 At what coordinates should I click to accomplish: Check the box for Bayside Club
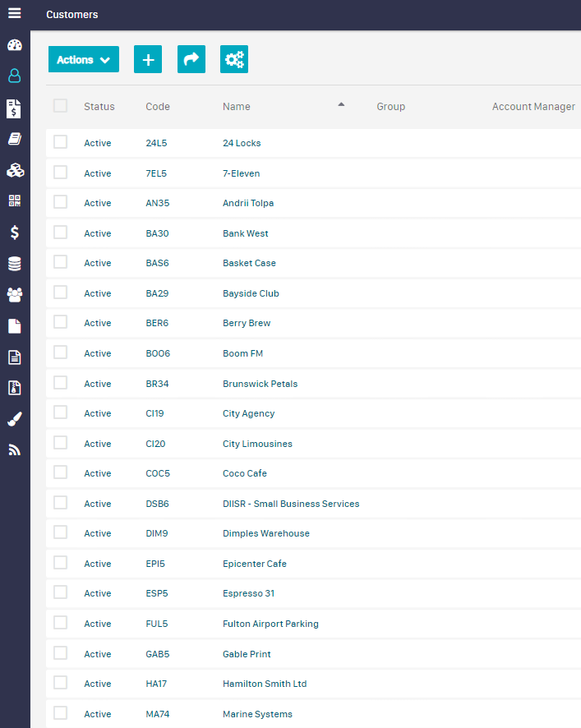(60, 293)
